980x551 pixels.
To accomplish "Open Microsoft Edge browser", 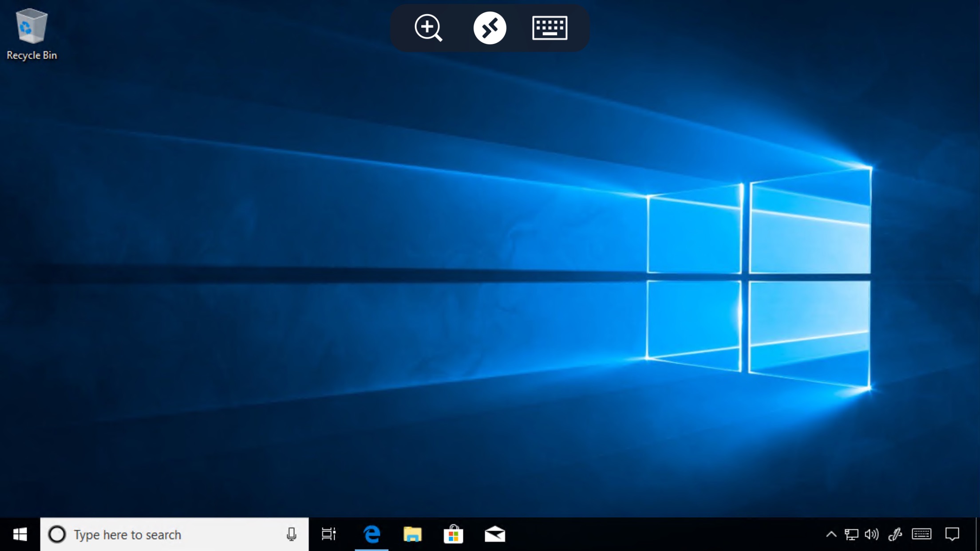I will pyautogui.click(x=372, y=534).
